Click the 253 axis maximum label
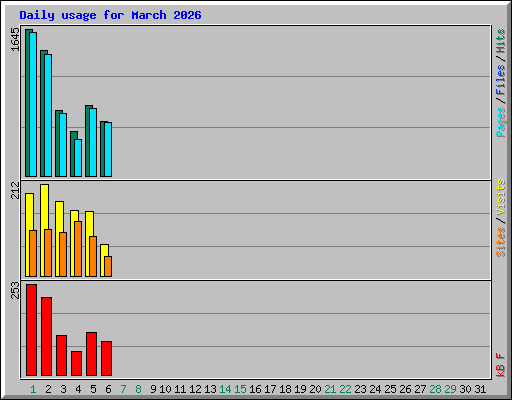The width and height of the screenshot is (512, 400). pos(15,290)
